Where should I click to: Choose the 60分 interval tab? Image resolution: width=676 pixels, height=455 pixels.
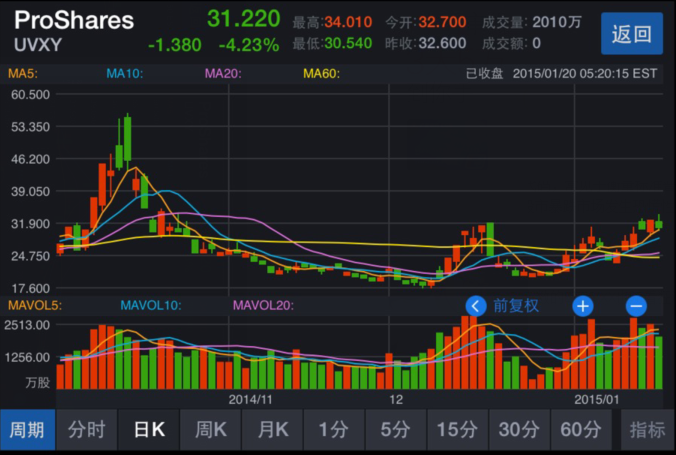click(581, 430)
